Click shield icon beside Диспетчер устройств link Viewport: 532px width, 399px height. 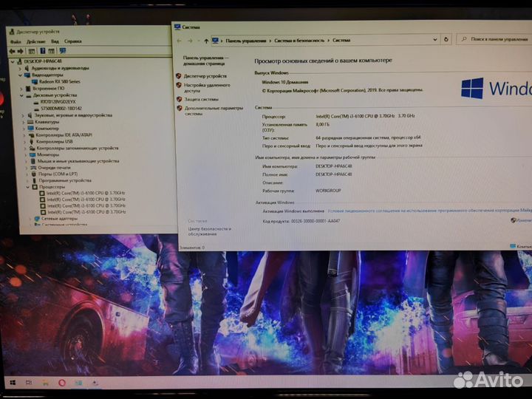click(x=179, y=76)
